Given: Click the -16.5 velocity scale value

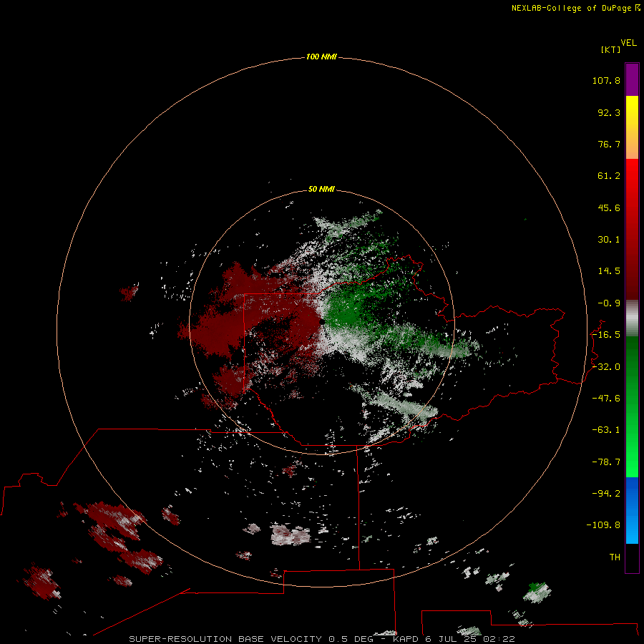Looking at the screenshot, I should coord(606,335).
